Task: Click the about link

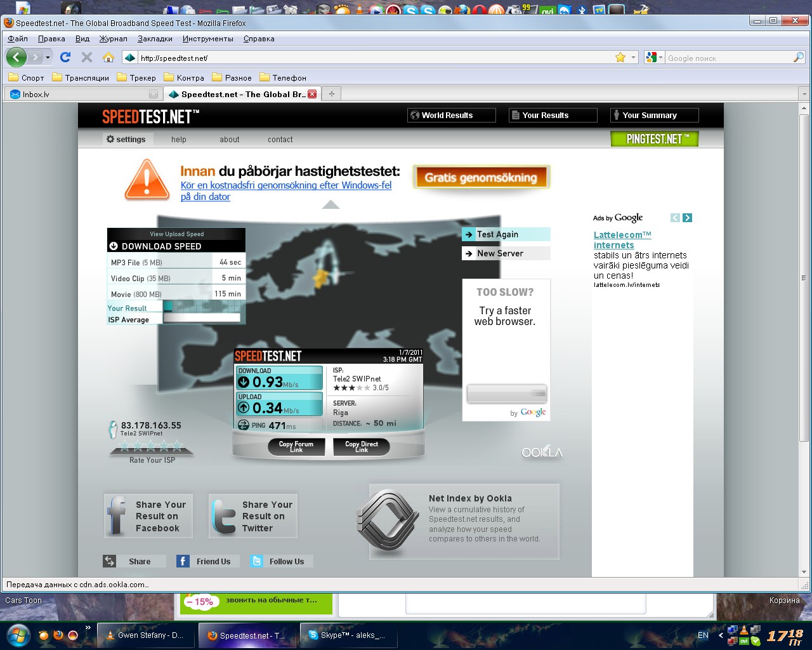Action: pos(230,140)
